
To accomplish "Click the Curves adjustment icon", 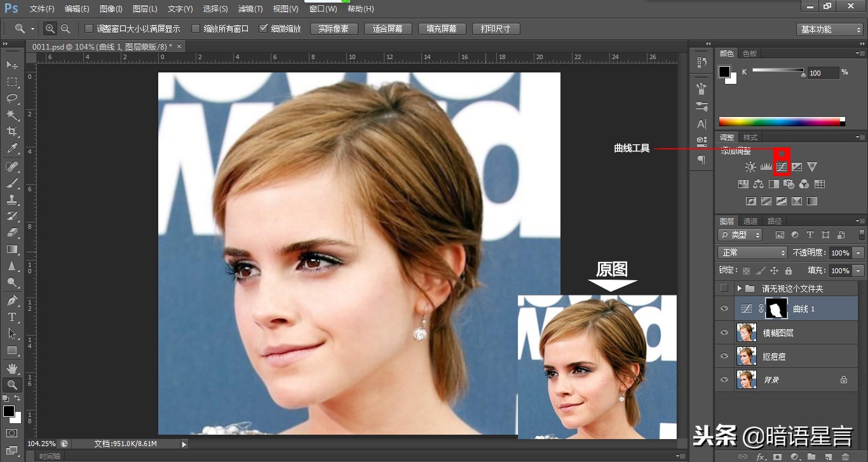I will pyautogui.click(x=782, y=167).
